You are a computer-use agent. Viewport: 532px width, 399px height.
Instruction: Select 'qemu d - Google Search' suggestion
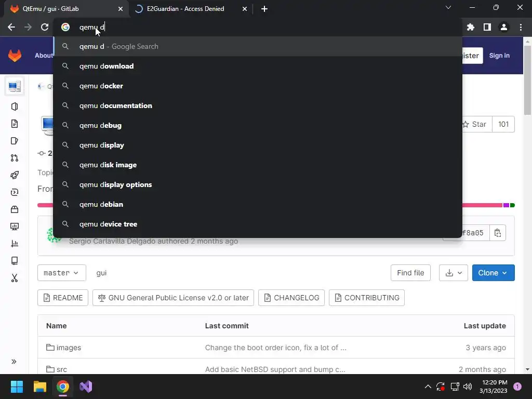[258, 46]
